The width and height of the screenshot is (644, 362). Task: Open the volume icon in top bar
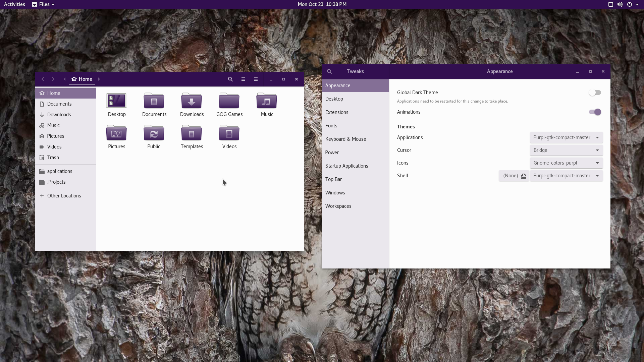(620, 4)
